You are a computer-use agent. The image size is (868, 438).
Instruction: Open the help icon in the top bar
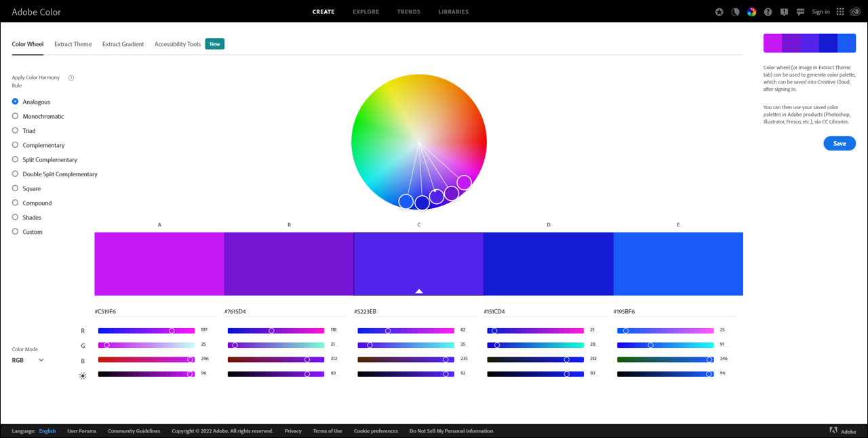768,12
